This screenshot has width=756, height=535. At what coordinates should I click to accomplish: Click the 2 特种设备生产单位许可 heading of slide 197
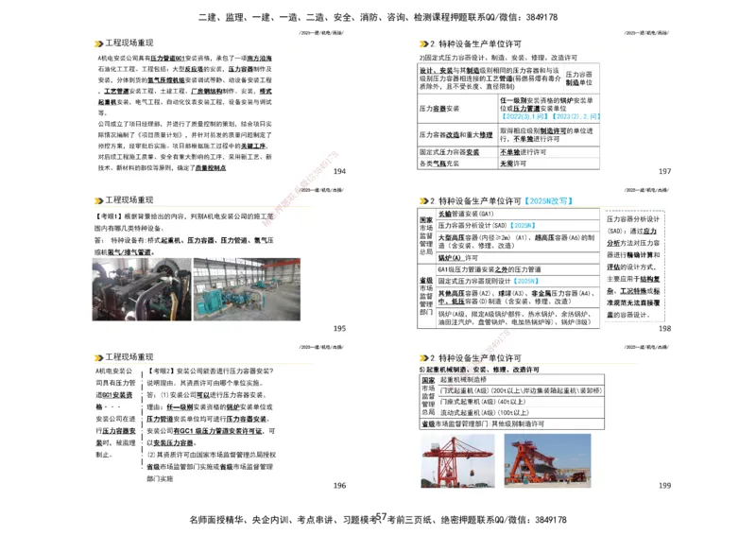tap(475, 43)
